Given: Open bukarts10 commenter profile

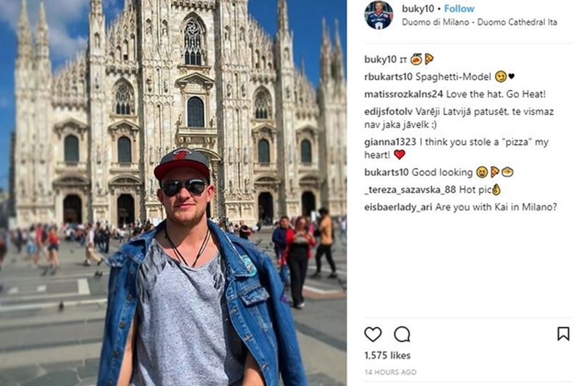Looking at the screenshot, I should (386, 172).
